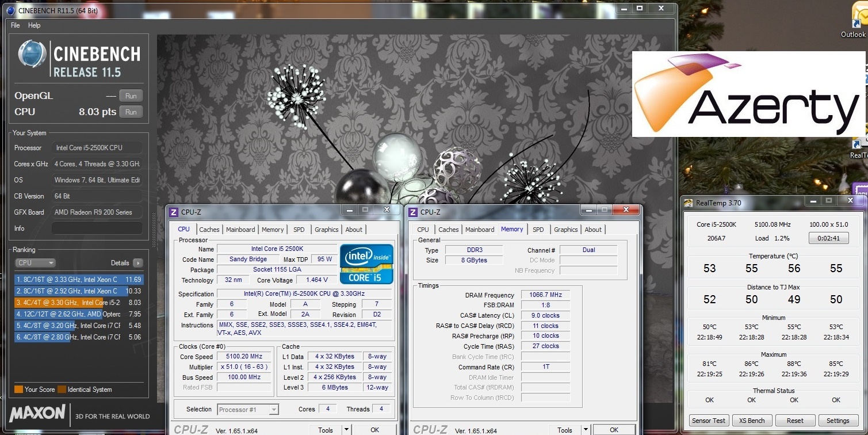Open SPD tab in left CPU-Z window
868x435 pixels.
click(299, 230)
